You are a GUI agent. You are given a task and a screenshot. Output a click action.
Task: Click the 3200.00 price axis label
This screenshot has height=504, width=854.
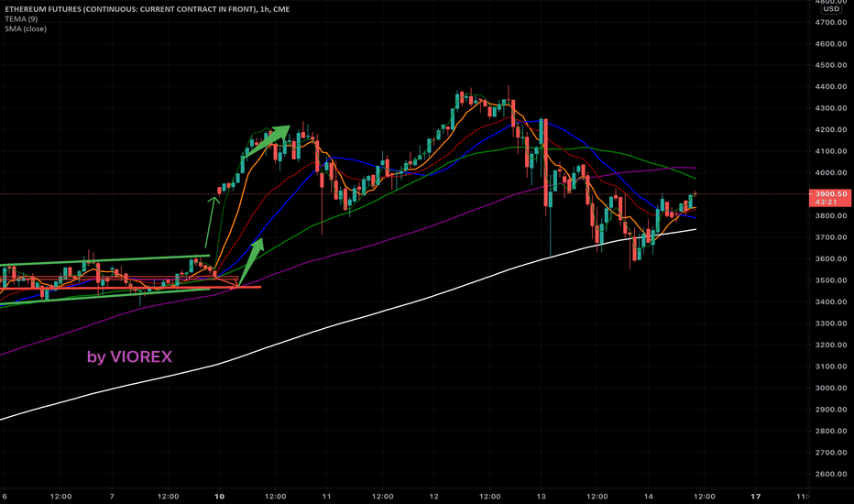831,345
